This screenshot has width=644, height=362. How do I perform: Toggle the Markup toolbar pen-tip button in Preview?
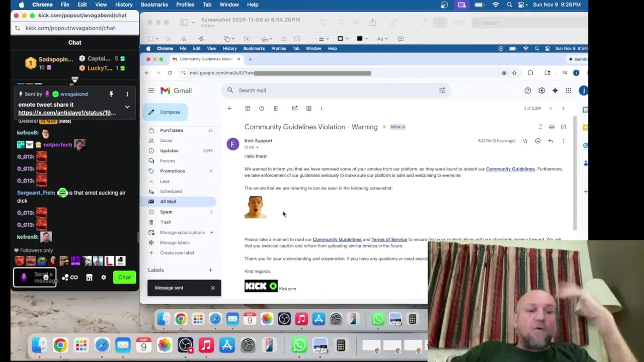(440, 23)
